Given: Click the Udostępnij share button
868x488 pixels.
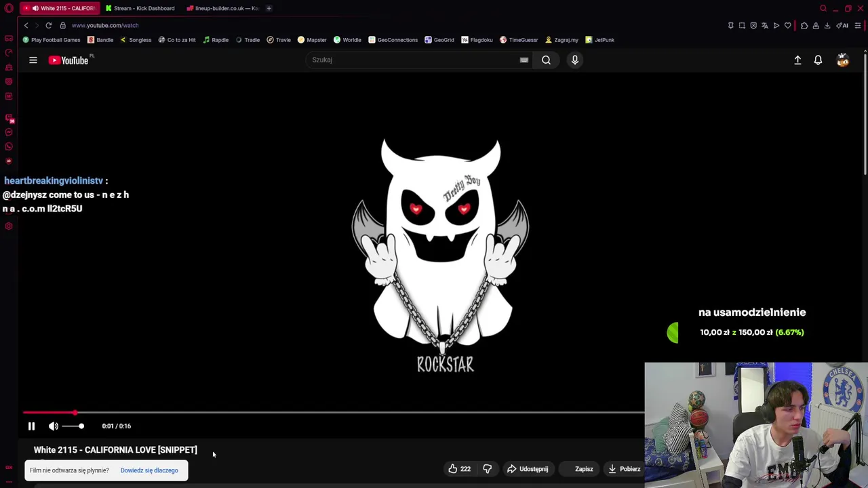Looking at the screenshot, I should [528, 469].
